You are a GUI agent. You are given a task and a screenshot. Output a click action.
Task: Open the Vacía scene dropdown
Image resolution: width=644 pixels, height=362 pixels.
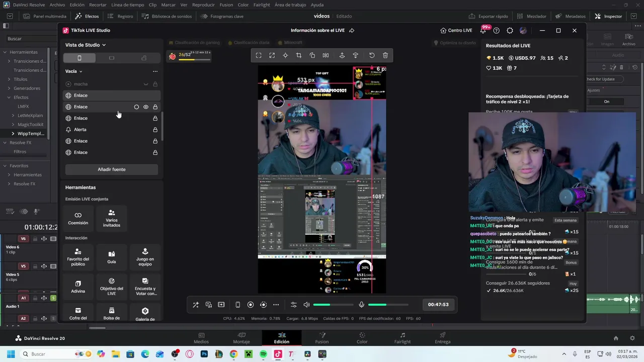[73, 71]
